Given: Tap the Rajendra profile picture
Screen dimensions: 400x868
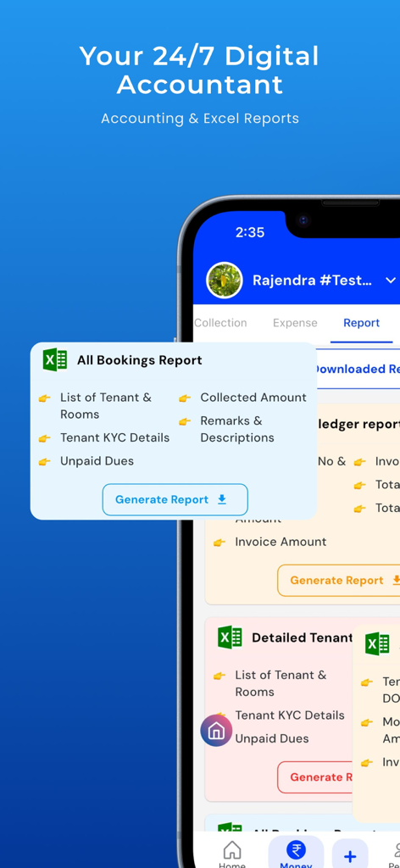Looking at the screenshot, I should tap(224, 280).
